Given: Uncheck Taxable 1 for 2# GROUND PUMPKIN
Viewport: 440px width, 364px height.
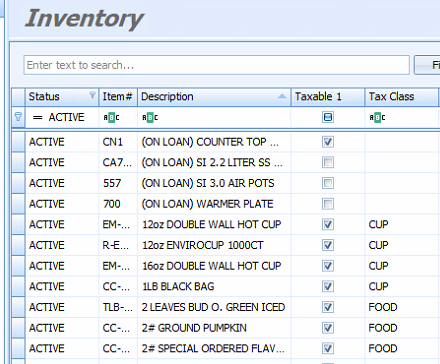Looking at the screenshot, I should [328, 328].
